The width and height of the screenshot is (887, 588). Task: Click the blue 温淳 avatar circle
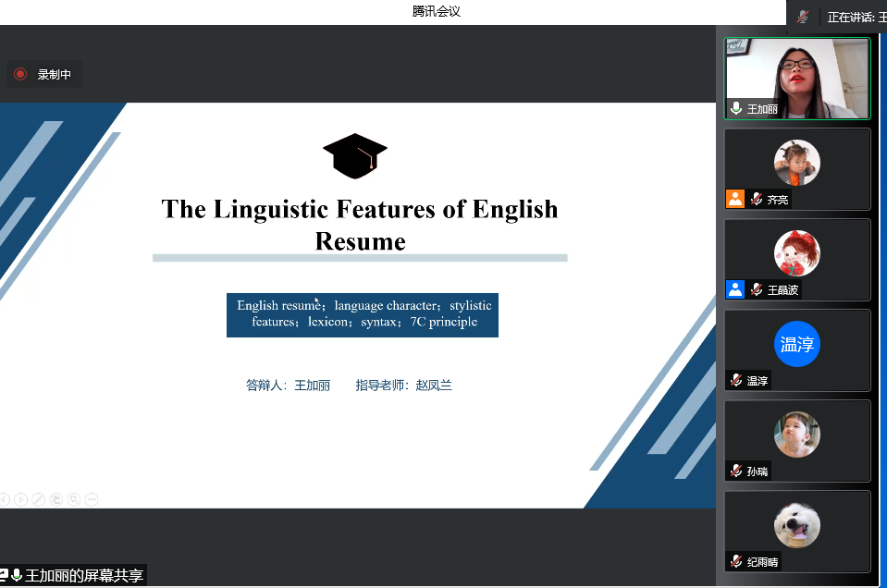(x=796, y=344)
